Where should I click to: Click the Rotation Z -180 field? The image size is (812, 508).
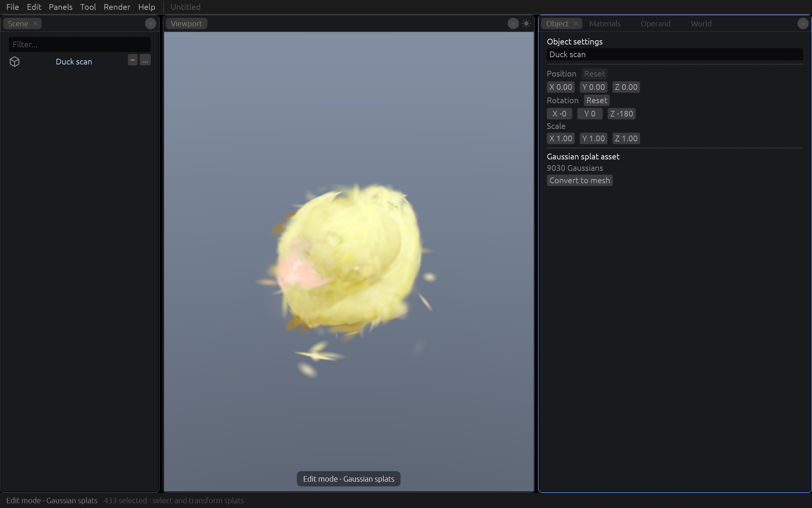coord(621,114)
